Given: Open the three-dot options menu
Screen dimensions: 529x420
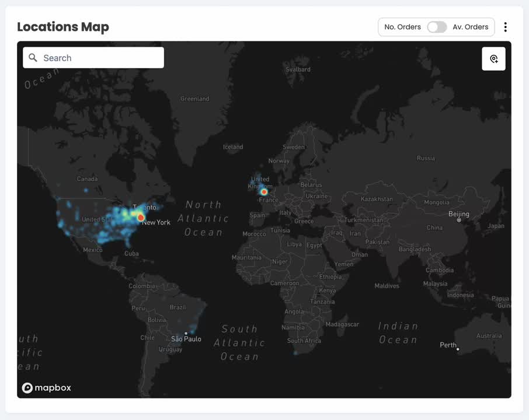Looking at the screenshot, I should 505,27.
